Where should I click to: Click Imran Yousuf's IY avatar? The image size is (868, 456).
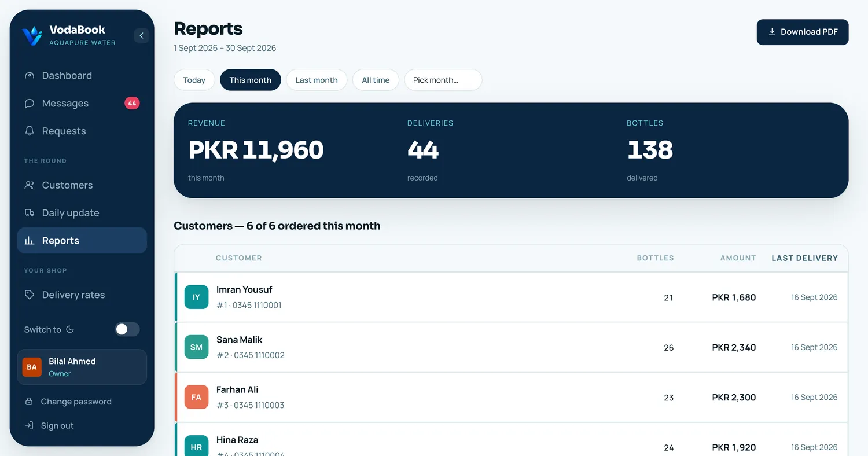[x=196, y=297]
